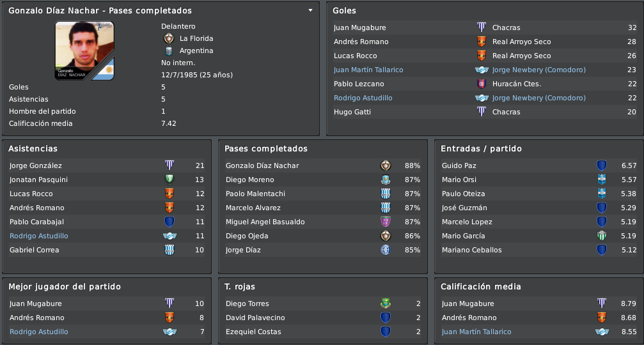Click the Real Arroyo Seco team name beside Lucas Rocco

(522, 56)
